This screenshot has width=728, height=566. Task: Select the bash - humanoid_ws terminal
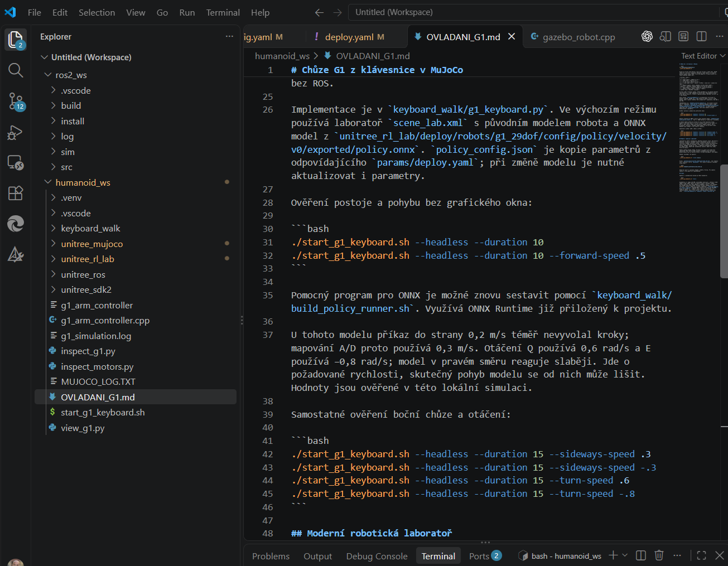[560, 556]
